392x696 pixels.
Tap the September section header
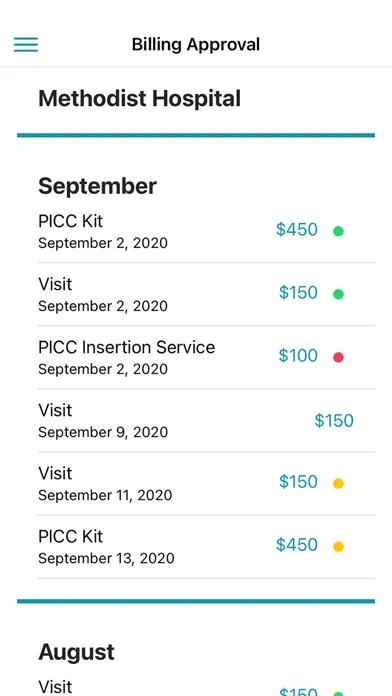point(97,186)
